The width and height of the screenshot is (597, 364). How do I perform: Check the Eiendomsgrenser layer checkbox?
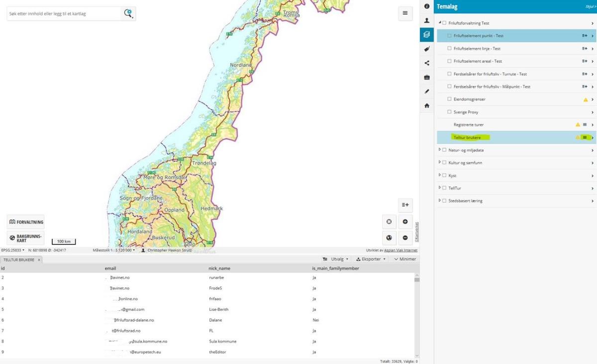449,99
